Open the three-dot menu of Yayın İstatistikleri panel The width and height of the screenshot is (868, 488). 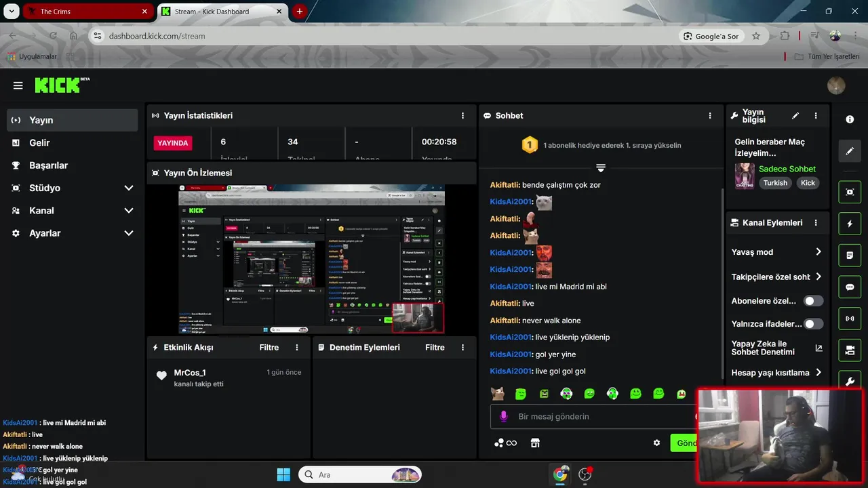tap(463, 116)
